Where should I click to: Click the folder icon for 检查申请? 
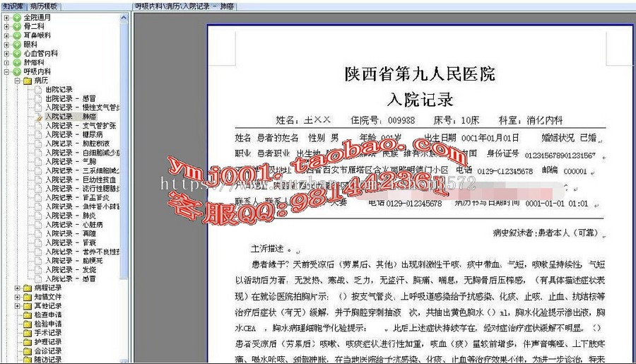(28, 315)
